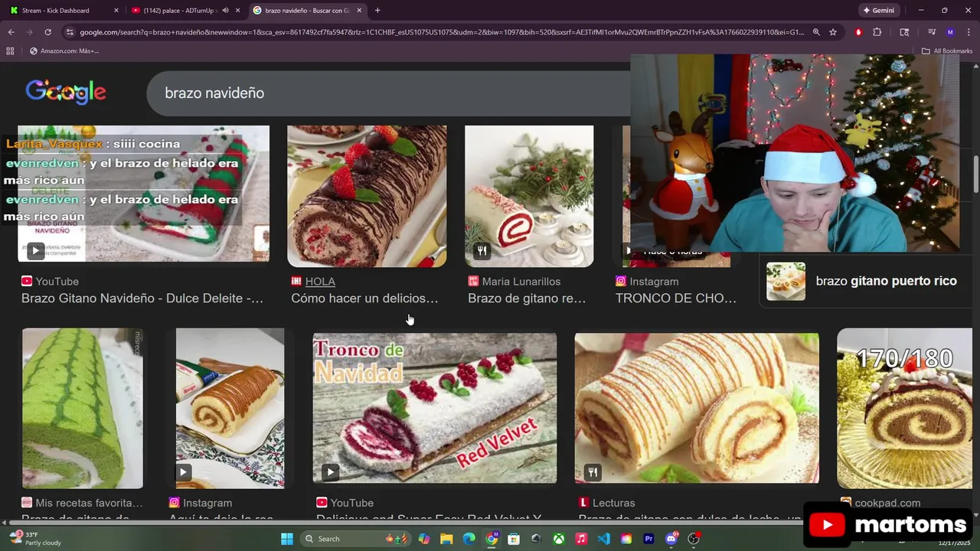Open the Amazon.com bookmark

coord(64,51)
